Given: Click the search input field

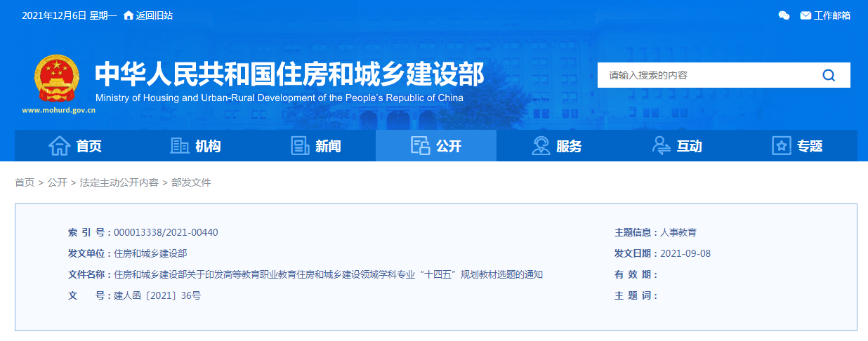Looking at the screenshot, I should (x=702, y=75).
